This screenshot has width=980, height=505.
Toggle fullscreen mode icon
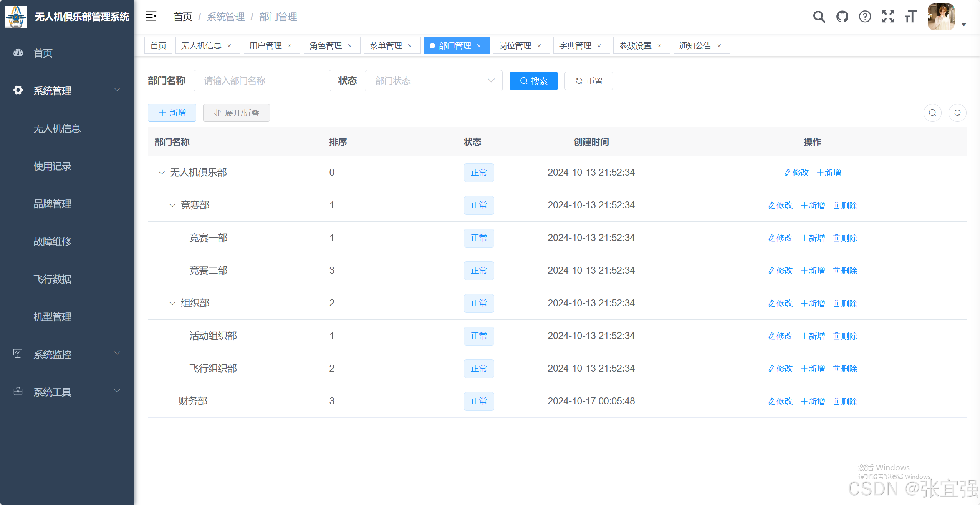coord(888,17)
